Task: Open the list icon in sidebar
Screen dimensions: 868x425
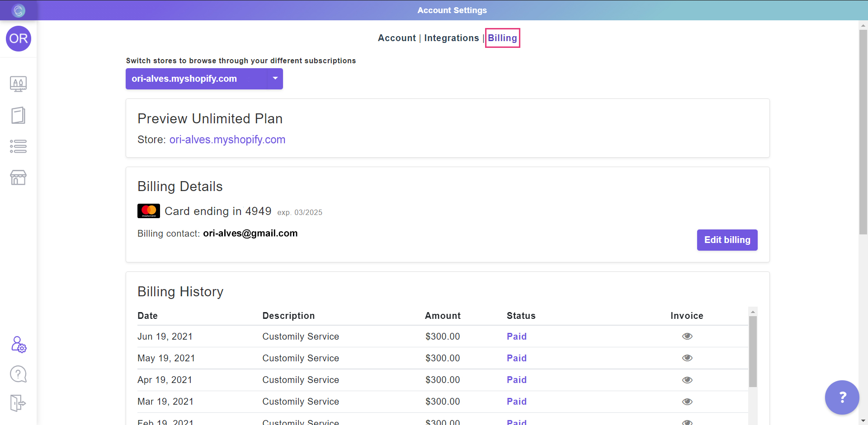Action: (19, 146)
